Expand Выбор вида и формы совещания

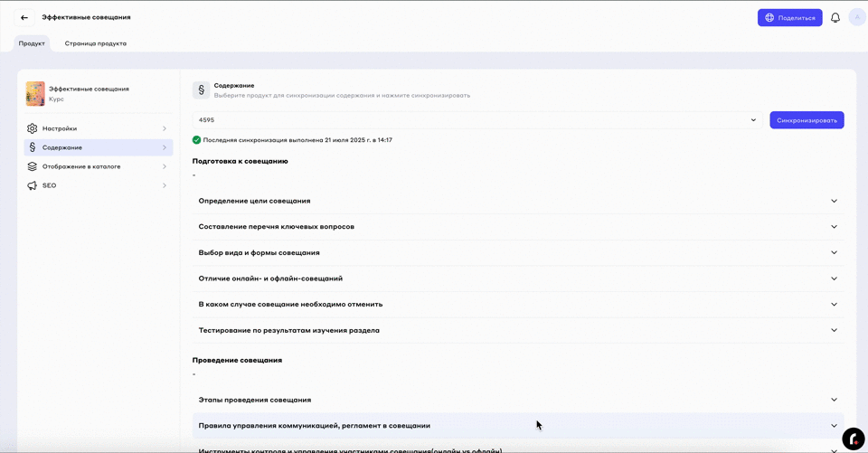tap(518, 252)
